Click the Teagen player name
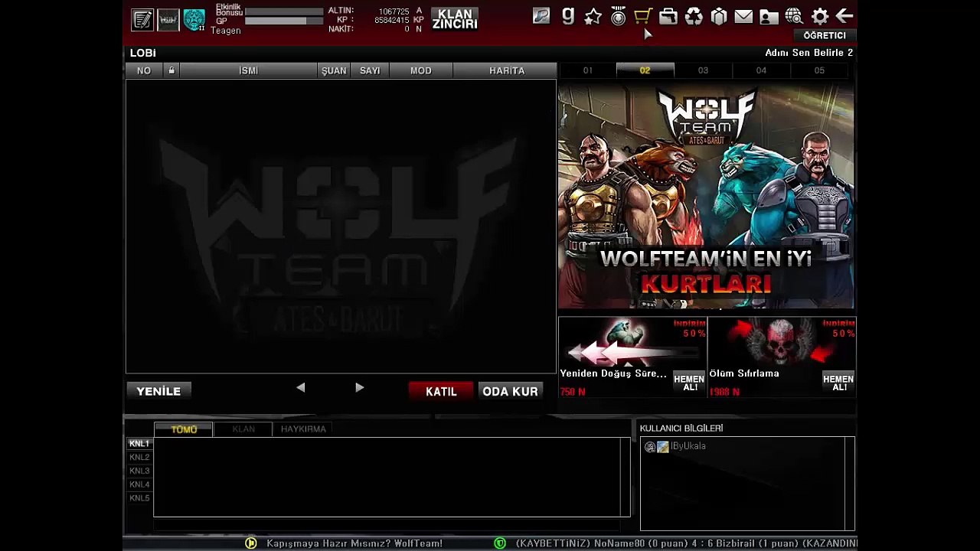 (226, 31)
